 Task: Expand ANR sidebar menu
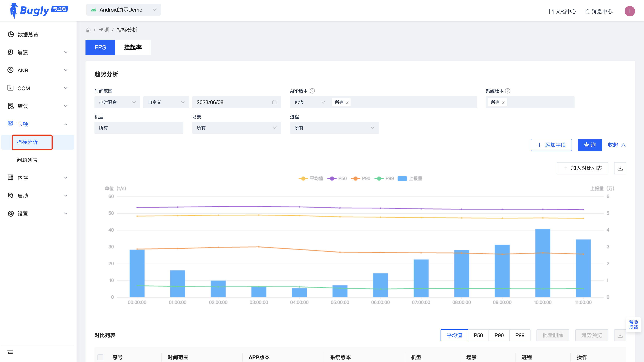point(66,71)
